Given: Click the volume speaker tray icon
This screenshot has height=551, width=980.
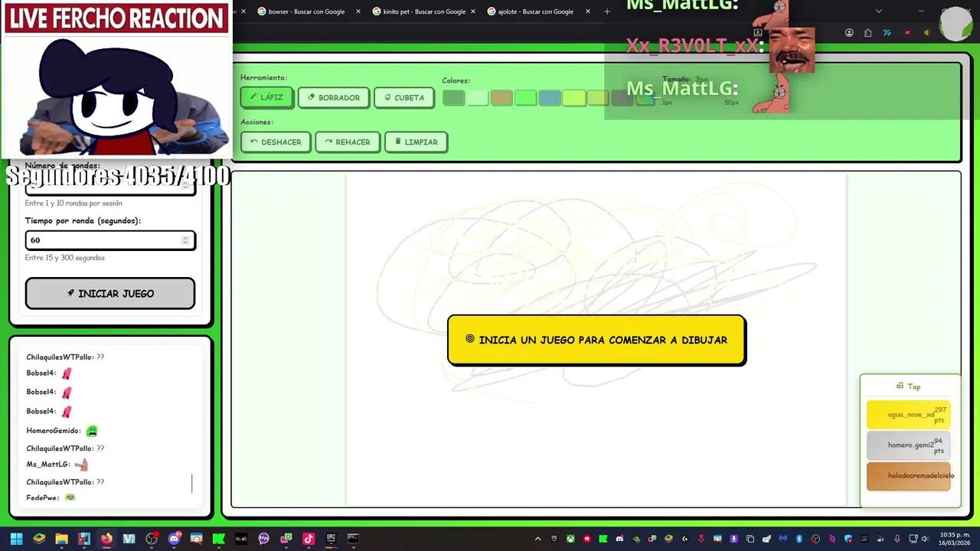Looking at the screenshot, I should click(925, 539).
